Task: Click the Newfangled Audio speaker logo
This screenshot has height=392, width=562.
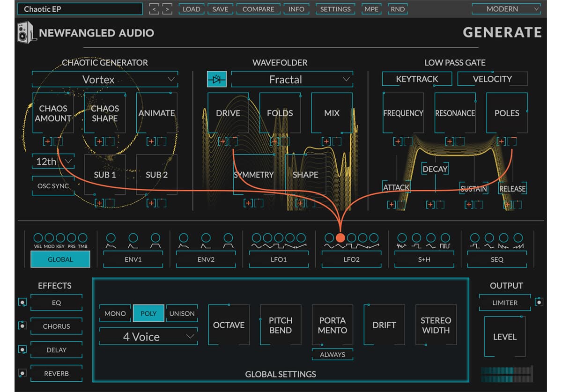Action: pos(26,32)
